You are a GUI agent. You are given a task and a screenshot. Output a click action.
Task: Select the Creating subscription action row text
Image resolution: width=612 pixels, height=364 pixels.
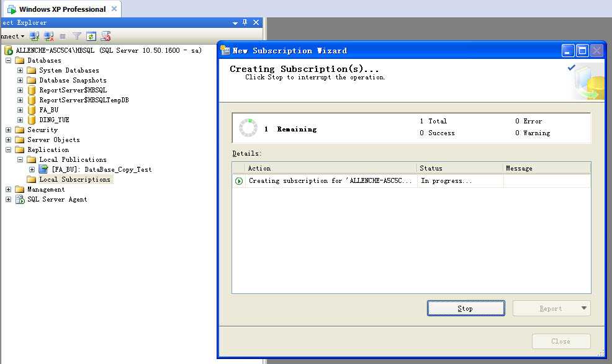tap(330, 181)
